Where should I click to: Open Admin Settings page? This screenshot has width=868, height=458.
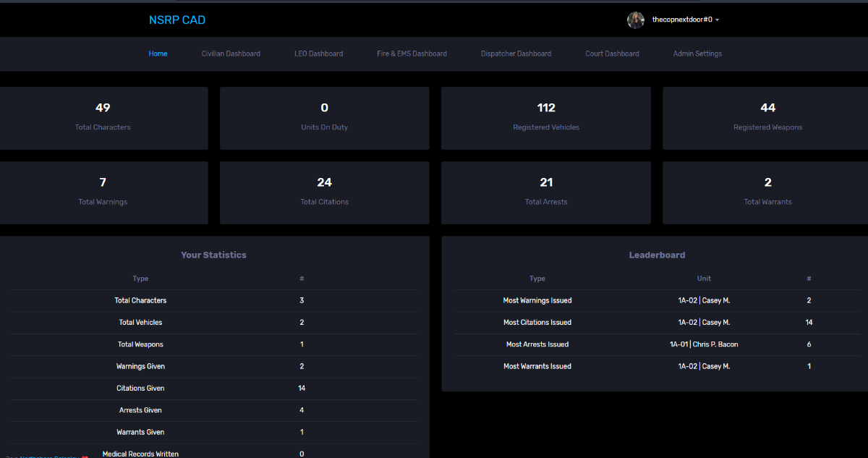point(697,54)
